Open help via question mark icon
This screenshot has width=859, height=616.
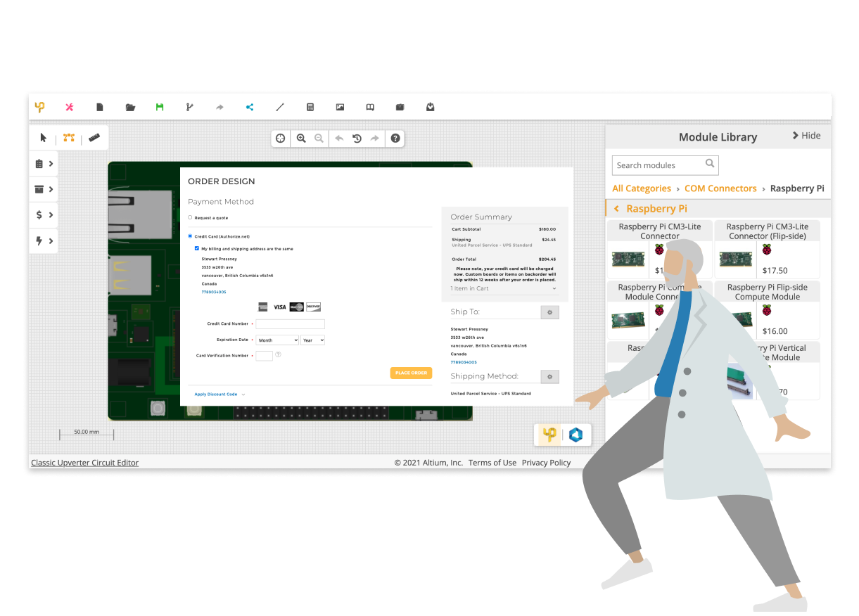tap(395, 139)
